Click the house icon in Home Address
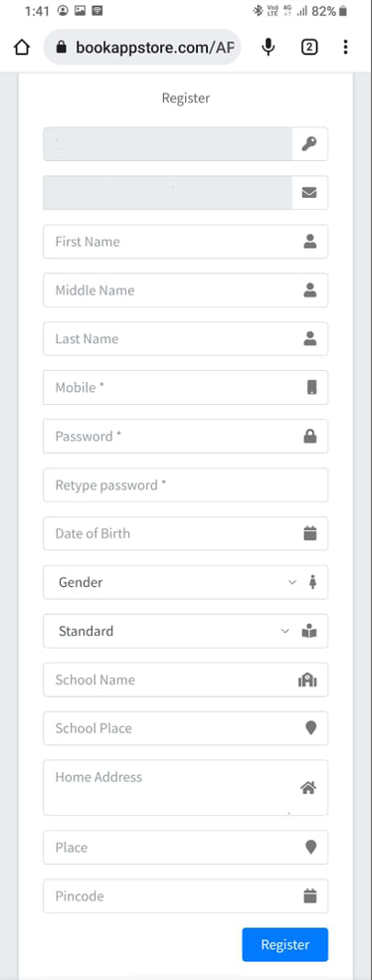Screen dimensions: 372x980 point(308,788)
